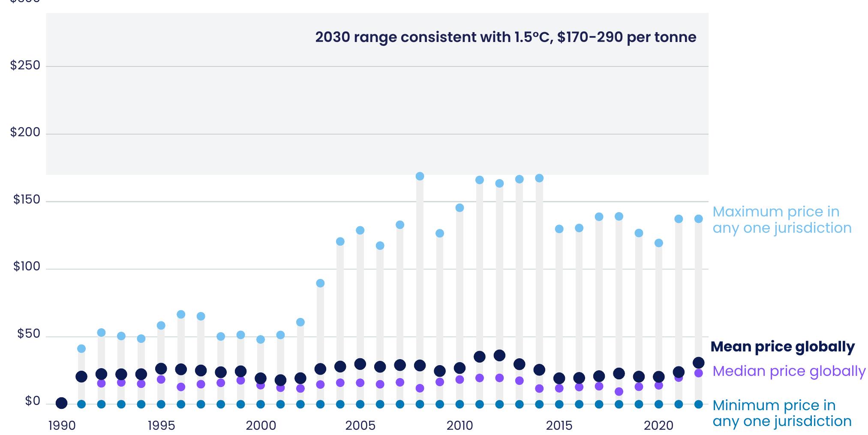Select the 'Mean price globally' series label
Image resolution: width=868 pixels, height=435 pixels.
point(782,347)
